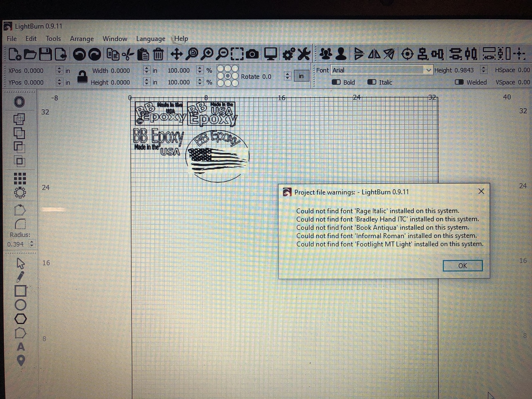Adjust the font Height spinner
The width and height of the screenshot is (532, 399).
tap(484, 70)
